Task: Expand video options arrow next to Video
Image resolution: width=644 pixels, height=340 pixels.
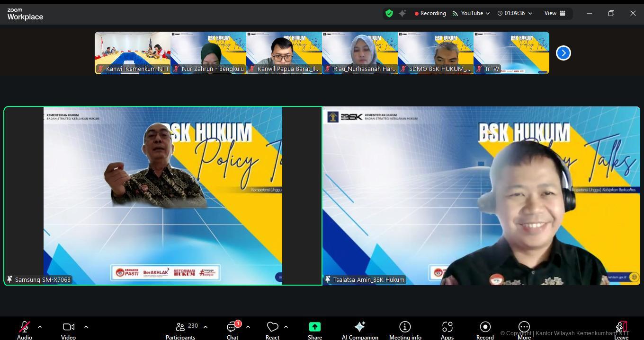Action: pos(86,327)
